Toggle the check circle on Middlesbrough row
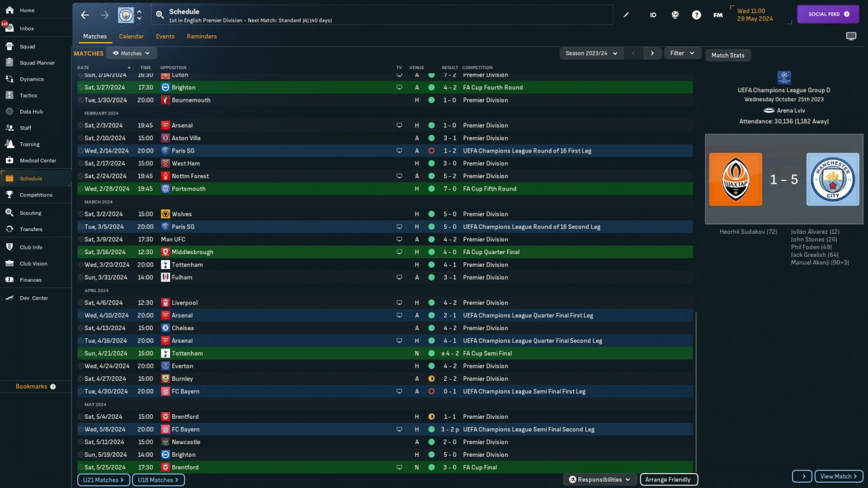Image resolution: width=868 pixels, height=488 pixels. (x=81, y=252)
